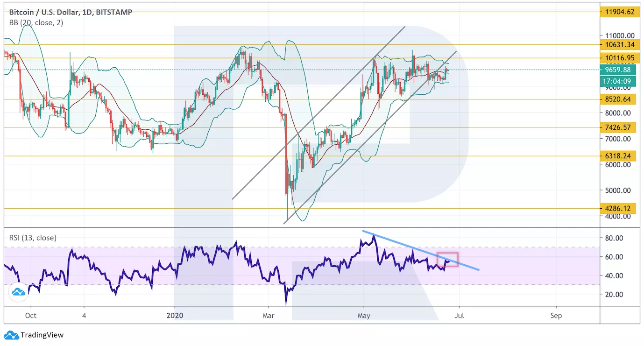Select the 8520.64 support level label
This screenshot has width=644, height=346.
click(618, 99)
